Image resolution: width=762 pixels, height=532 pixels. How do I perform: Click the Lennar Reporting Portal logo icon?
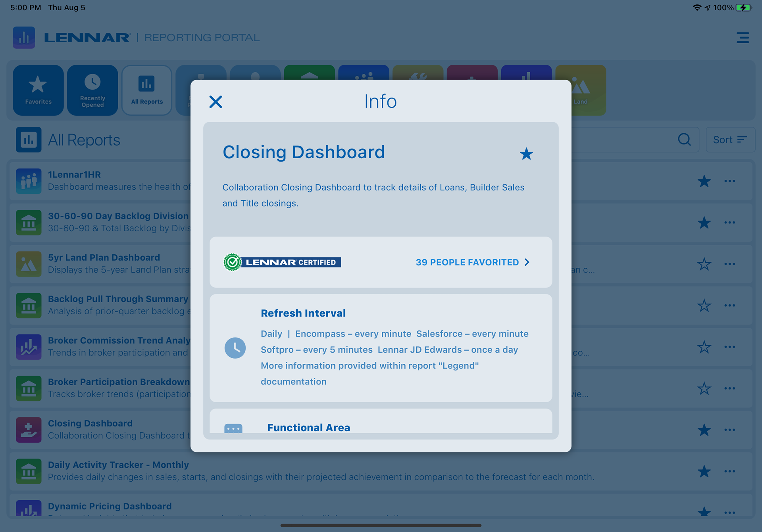tap(24, 38)
